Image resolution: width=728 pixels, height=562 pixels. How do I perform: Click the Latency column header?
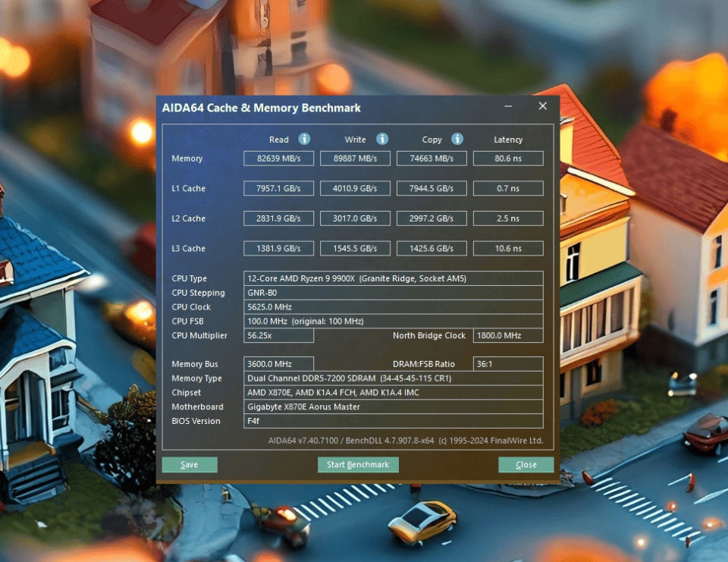(508, 140)
